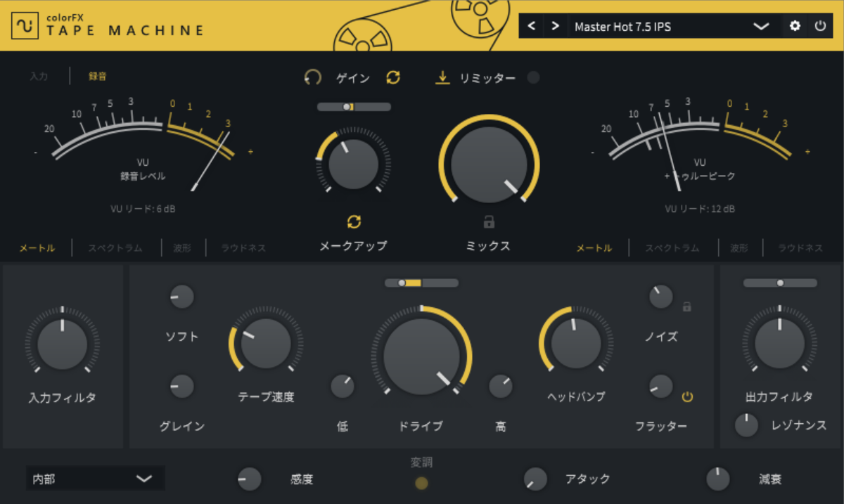Open the 内部 source dropdown
Viewport: 844px width, 504px height.
(x=96, y=479)
